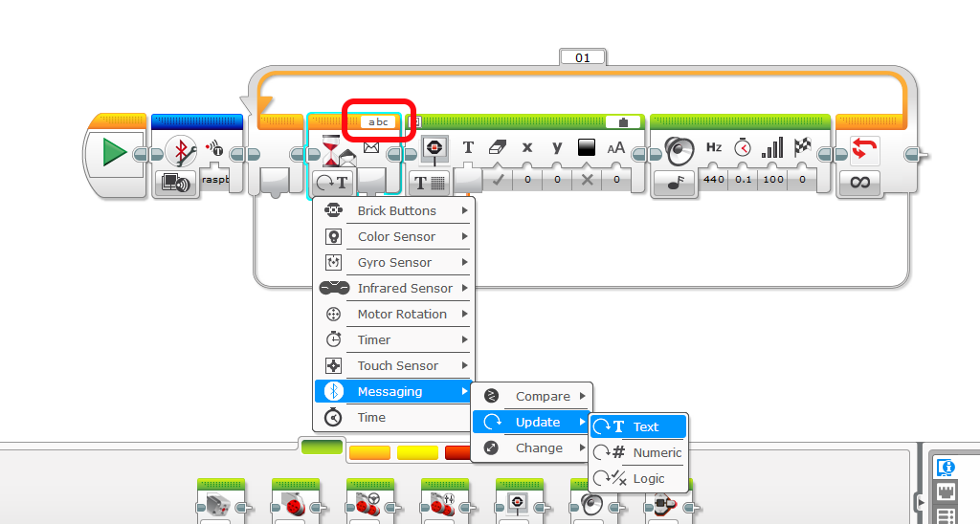Open the loop infinity mode selector
This screenshot has width=980, height=524.
[x=860, y=183]
